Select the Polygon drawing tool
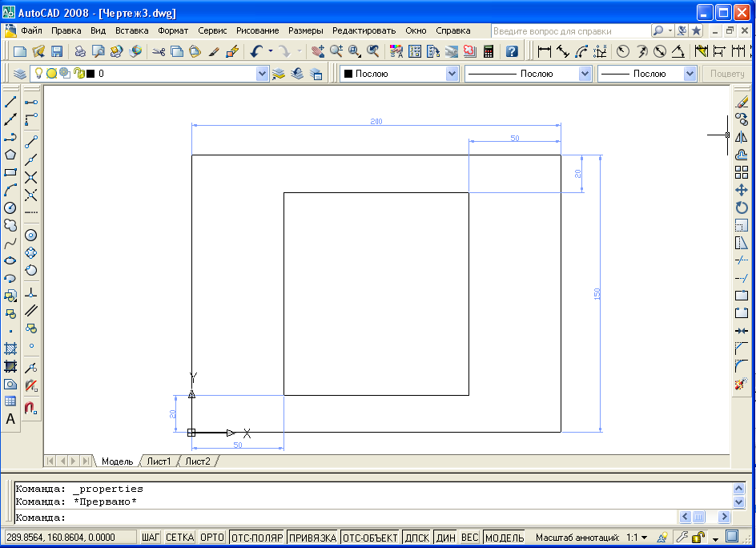Screen dimensions: 756x548 [10, 155]
